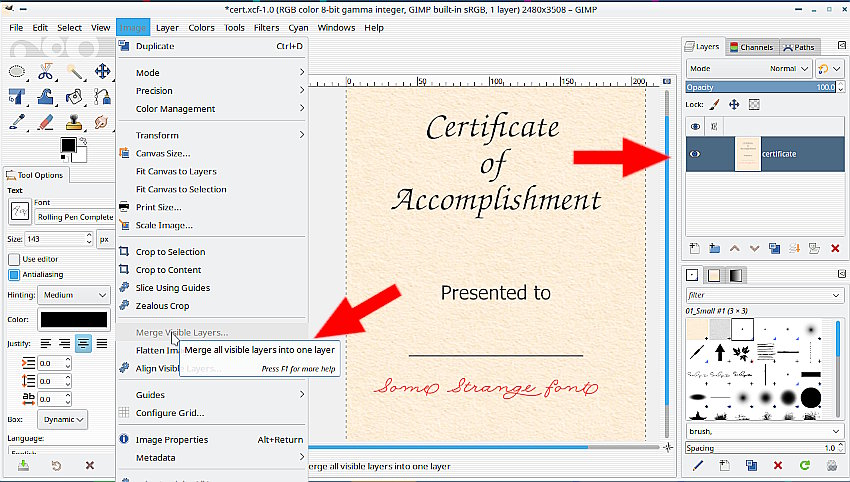Image resolution: width=850 pixels, height=482 pixels.
Task: Delete the selected brush
Action: 778,465
